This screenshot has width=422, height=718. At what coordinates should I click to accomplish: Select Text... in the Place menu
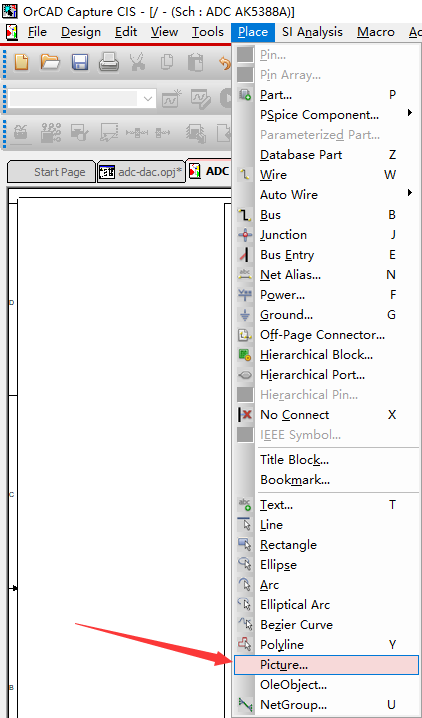(326, 505)
